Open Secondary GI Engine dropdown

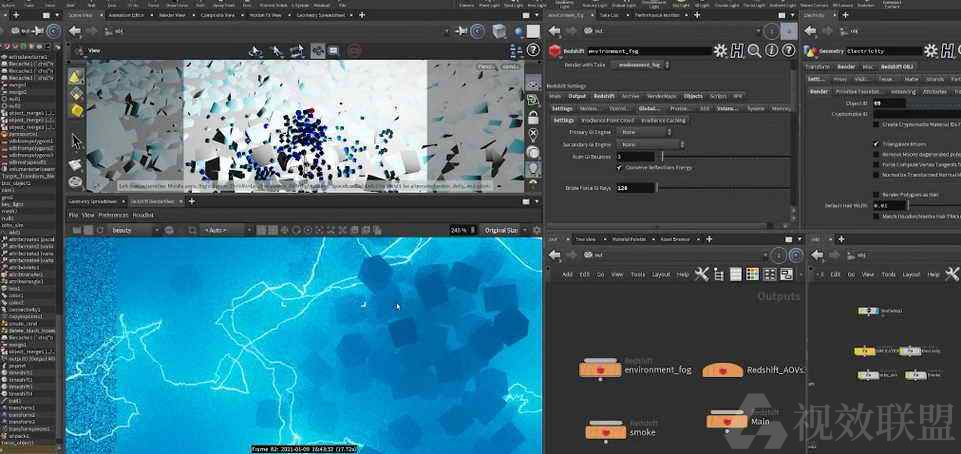tap(650, 145)
